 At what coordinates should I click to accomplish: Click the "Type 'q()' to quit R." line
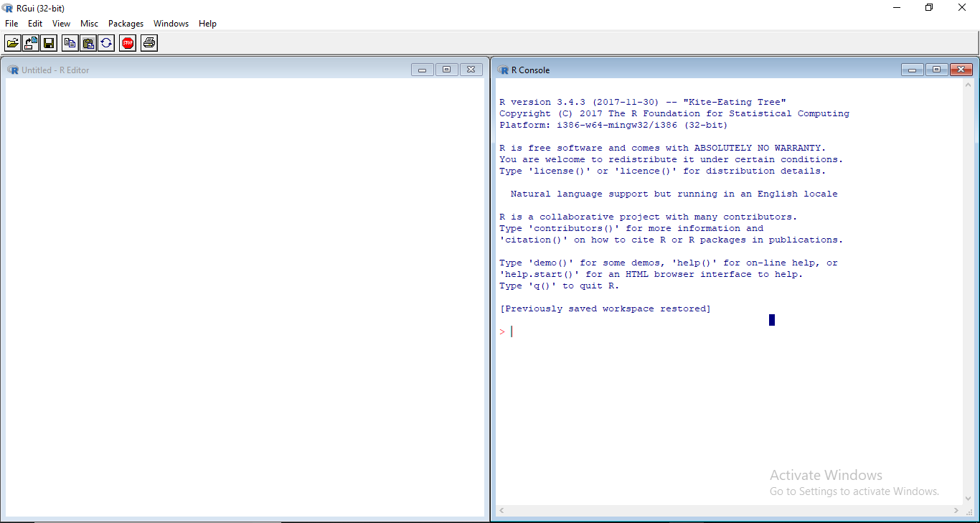click(559, 286)
